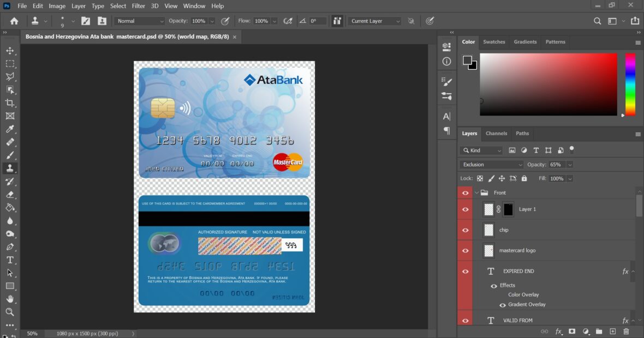
Task: Select the Clone Stamp tool in toolbar
Action: tap(10, 168)
